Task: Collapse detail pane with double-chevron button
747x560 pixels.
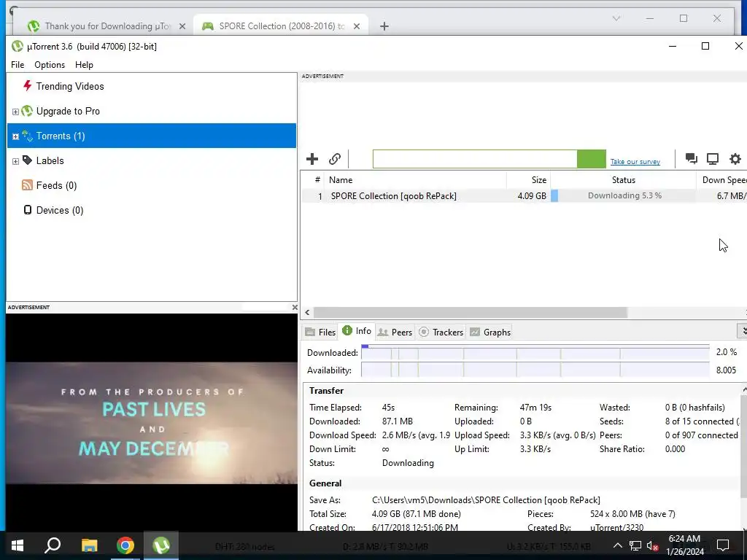Action: [x=742, y=330]
